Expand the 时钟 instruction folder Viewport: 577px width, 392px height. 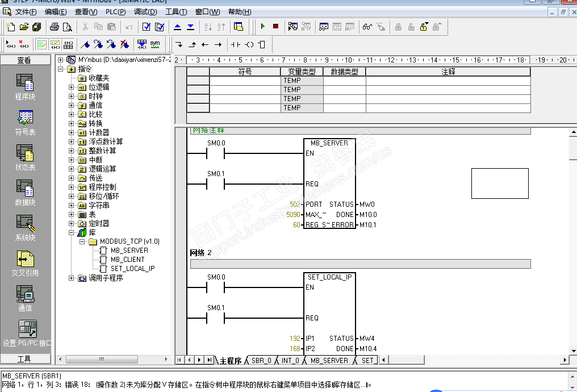tap(71, 96)
